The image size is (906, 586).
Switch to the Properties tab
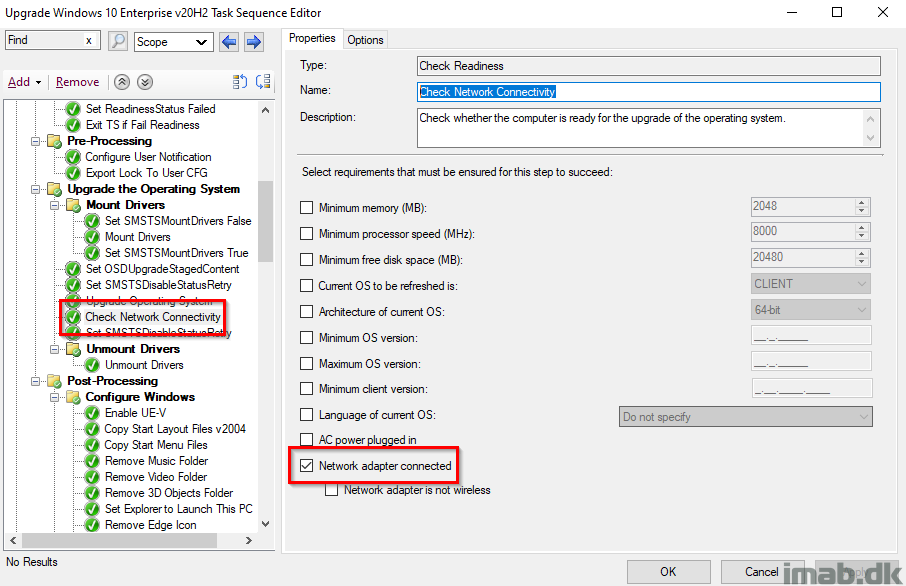coord(312,38)
